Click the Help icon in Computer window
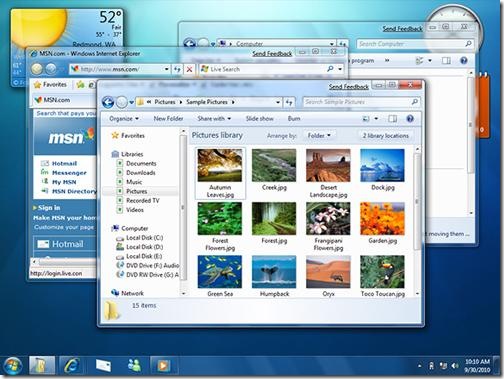This screenshot has height=379, width=504. (463, 60)
